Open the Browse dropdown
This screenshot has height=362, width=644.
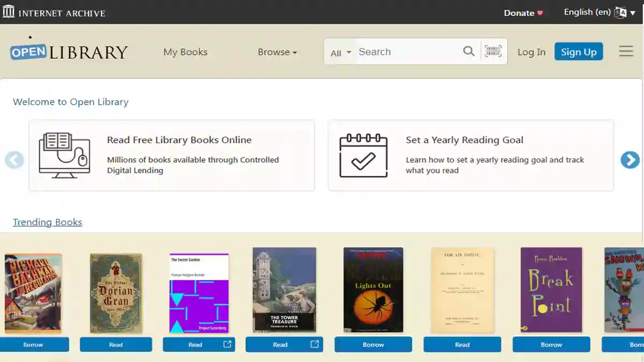click(277, 52)
